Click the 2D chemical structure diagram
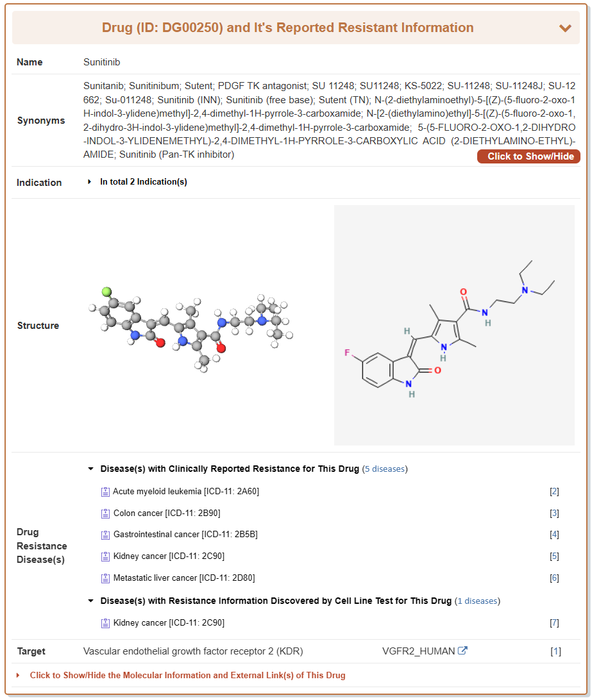The width and height of the screenshot is (592, 700). (454, 326)
